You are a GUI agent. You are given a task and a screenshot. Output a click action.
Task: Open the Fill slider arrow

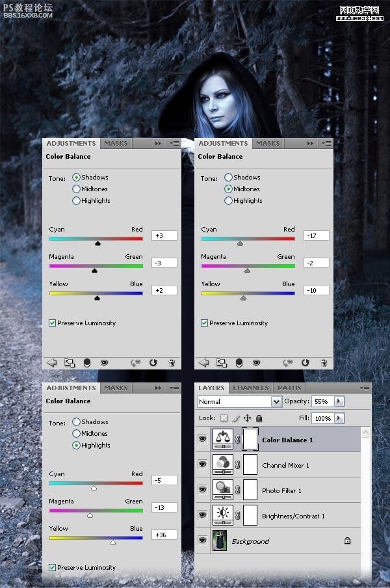coord(339,418)
